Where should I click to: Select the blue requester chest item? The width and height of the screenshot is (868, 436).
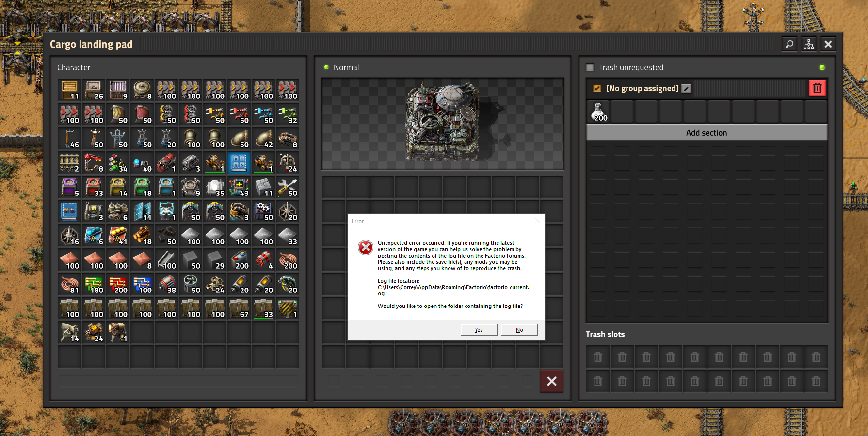point(166,187)
